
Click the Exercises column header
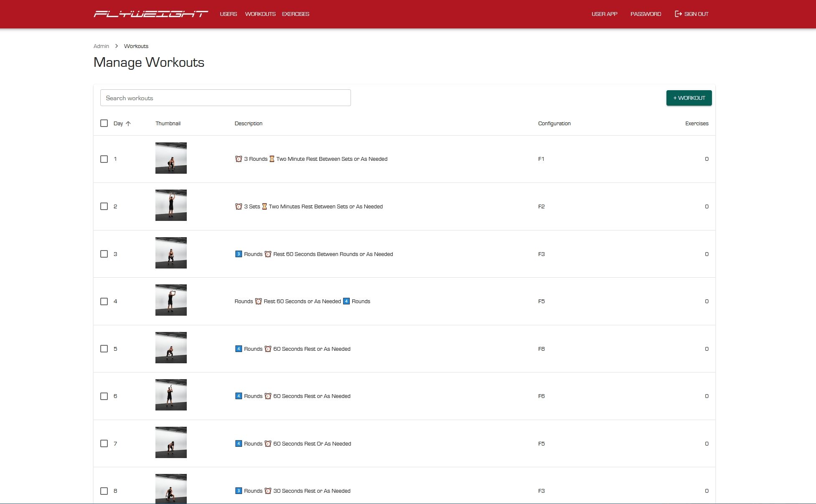697,124
